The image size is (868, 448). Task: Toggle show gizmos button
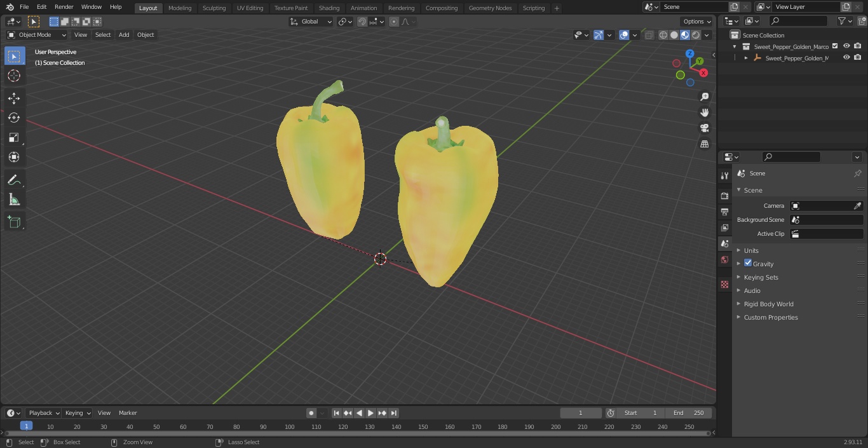tap(599, 35)
